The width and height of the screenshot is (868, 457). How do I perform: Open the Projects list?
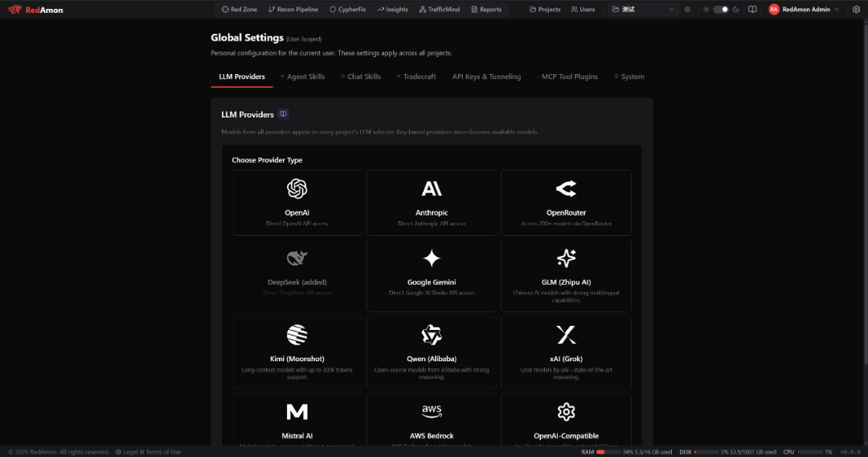(x=545, y=10)
